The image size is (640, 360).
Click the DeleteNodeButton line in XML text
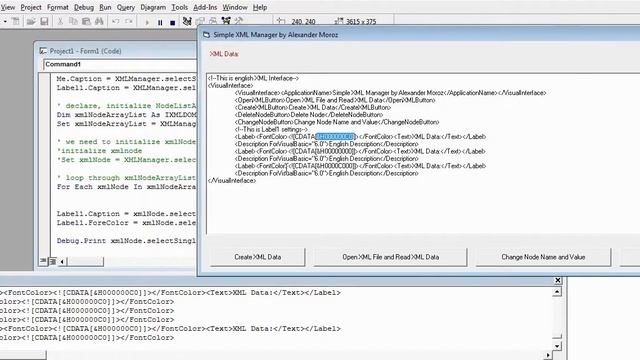click(309, 115)
